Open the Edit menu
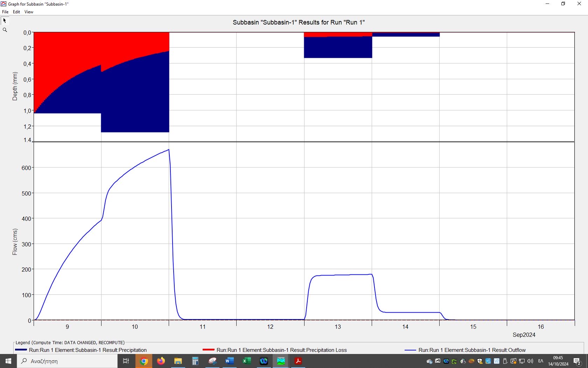The width and height of the screenshot is (588, 368). pyautogui.click(x=16, y=12)
